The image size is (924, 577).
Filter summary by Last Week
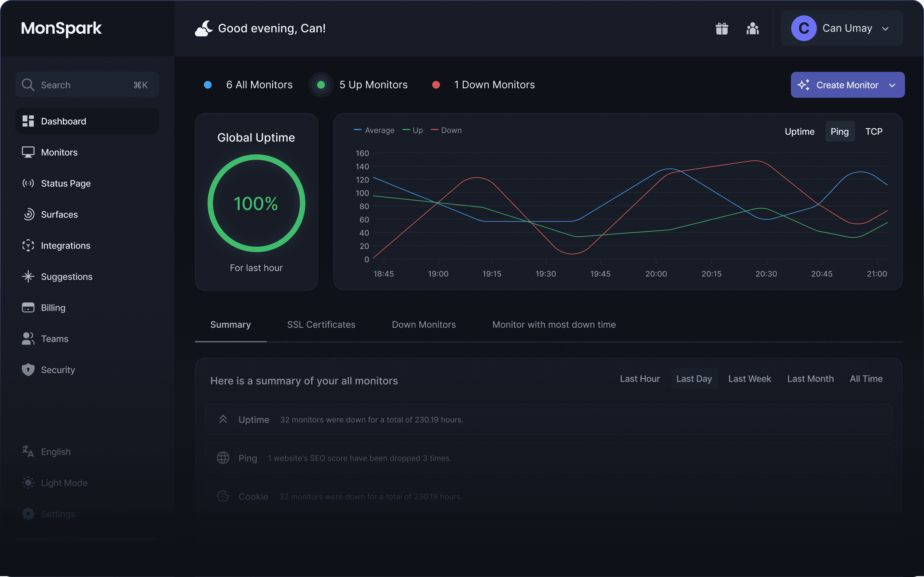pyautogui.click(x=749, y=379)
